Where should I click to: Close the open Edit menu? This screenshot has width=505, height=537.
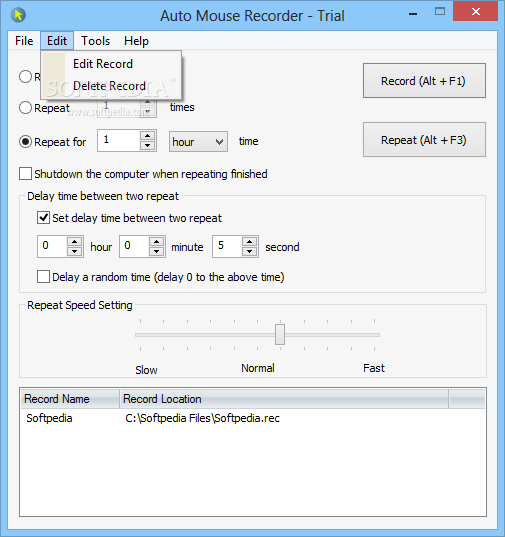click(x=57, y=41)
